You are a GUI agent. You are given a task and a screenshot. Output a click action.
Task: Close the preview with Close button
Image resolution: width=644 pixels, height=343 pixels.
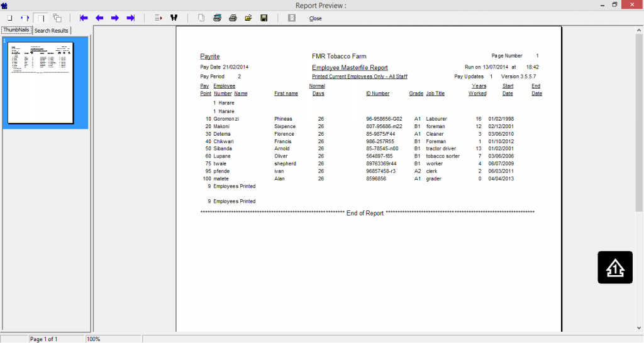[x=316, y=18]
